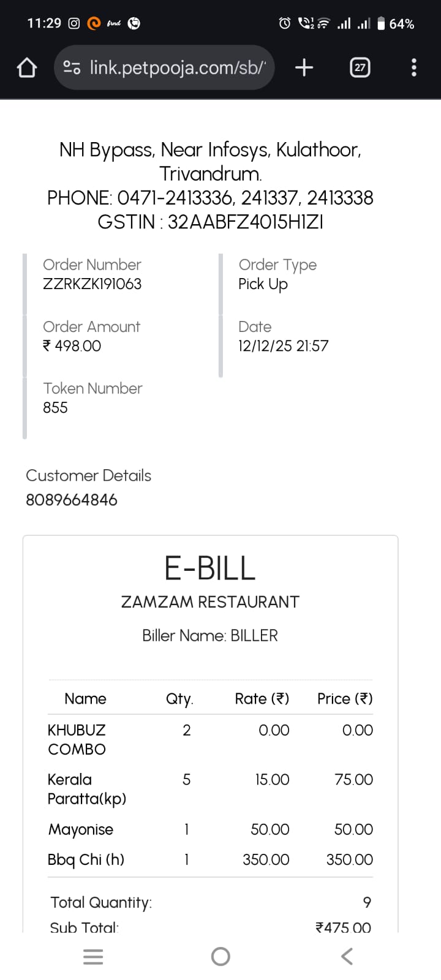Tap the Android recent apps icon

(x=93, y=956)
